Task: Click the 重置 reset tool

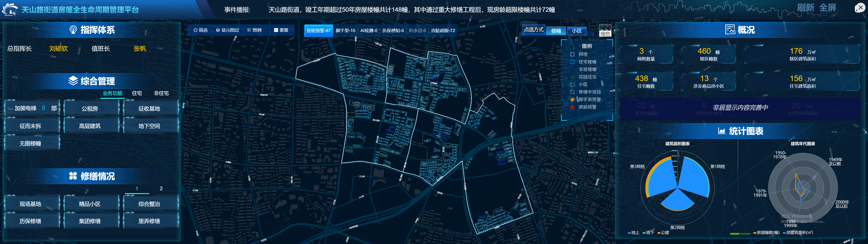Action: pyautogui.click(x=281, y=30)
